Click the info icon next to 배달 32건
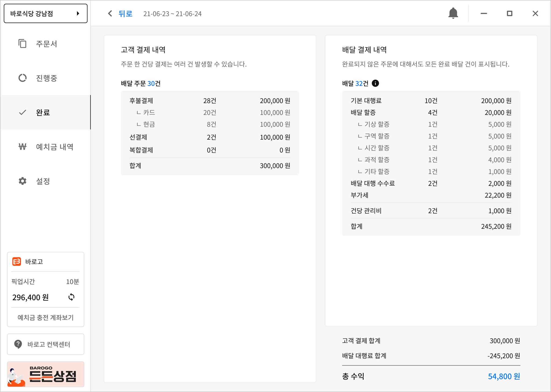Screen dimensions: 551x392 pyautogui.click(x=375, y=83)
